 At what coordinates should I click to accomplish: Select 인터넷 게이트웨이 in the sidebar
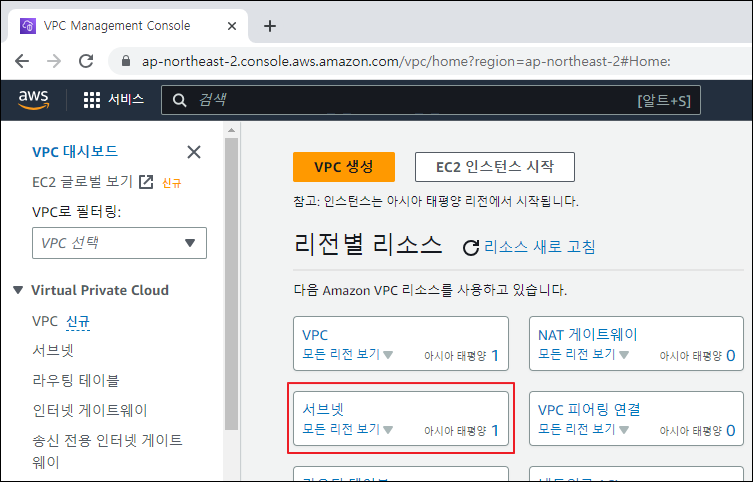pyautogui.click(x=90, y=410)
